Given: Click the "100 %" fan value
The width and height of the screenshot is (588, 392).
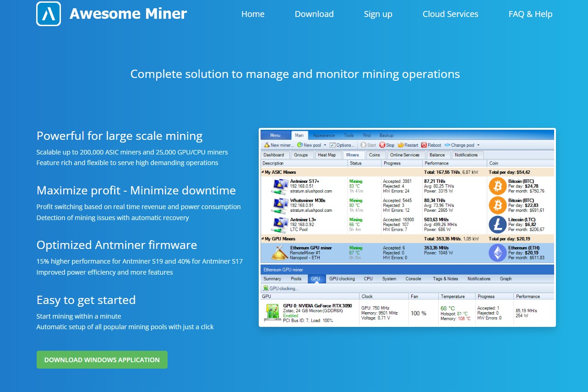Looking at the screenshot, I should 419,313.
